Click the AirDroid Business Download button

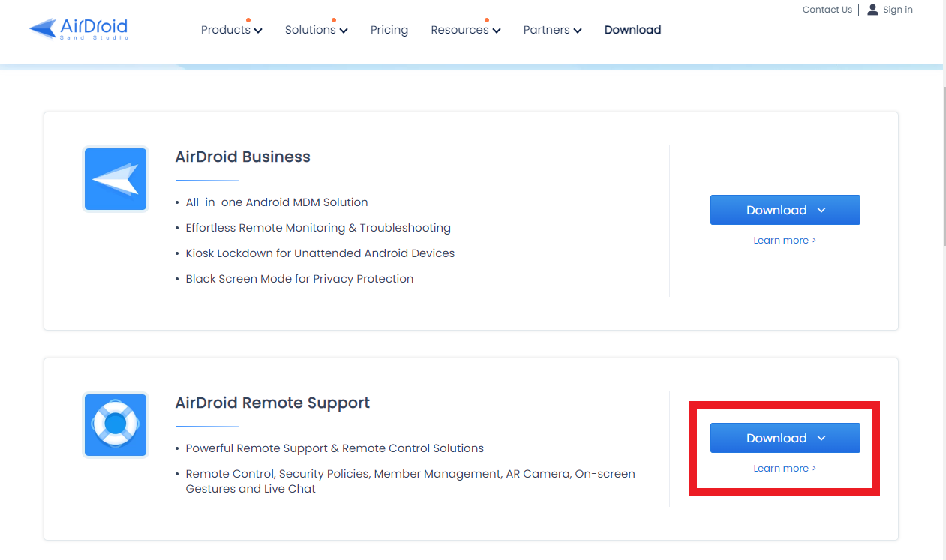point(785,210)
